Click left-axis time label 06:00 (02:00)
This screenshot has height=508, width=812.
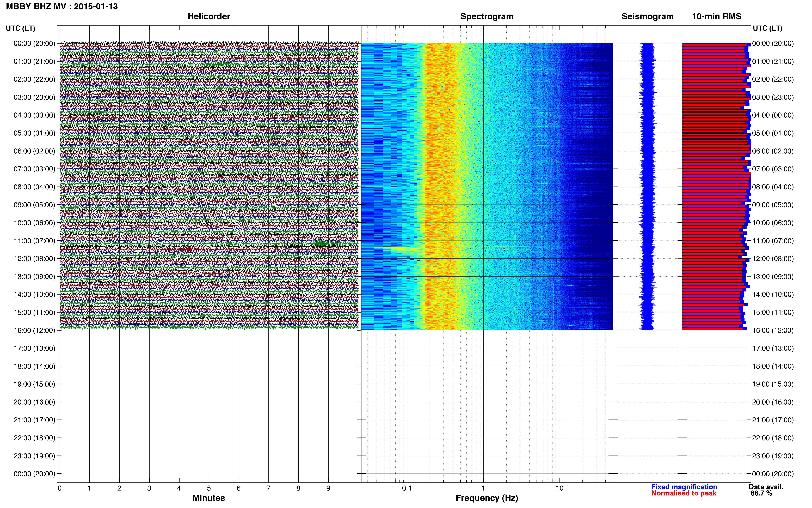[x=34, y=151]
